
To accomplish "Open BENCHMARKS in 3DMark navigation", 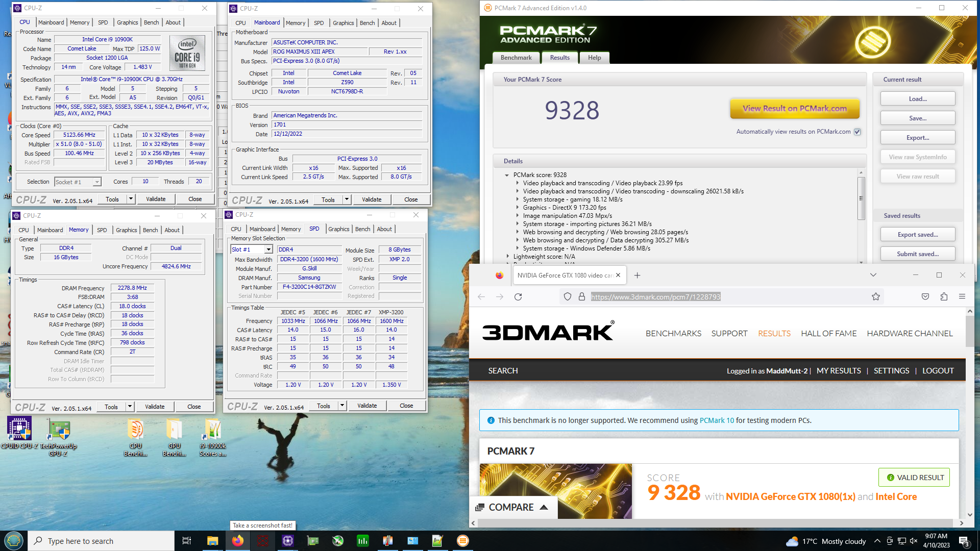I will [673, 333].
